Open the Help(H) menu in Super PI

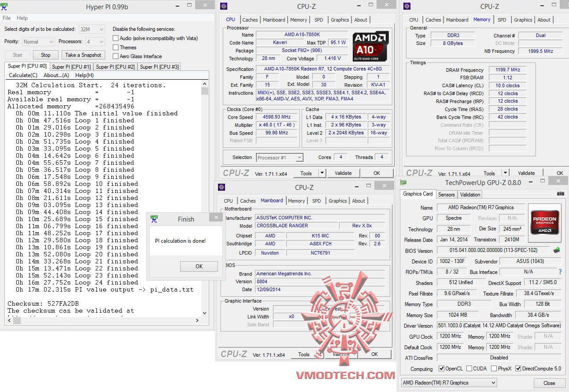point(85,75)
